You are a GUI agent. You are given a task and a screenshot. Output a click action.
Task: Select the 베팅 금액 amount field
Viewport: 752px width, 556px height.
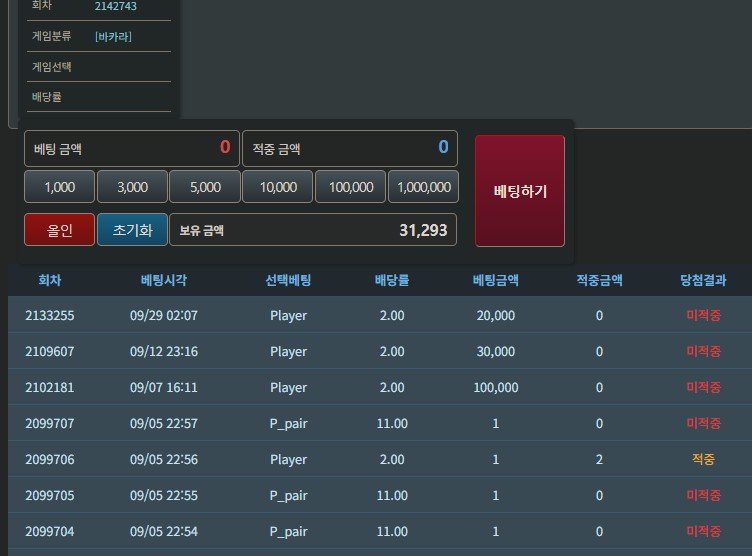pyautogui.click(x=132, y=148)
